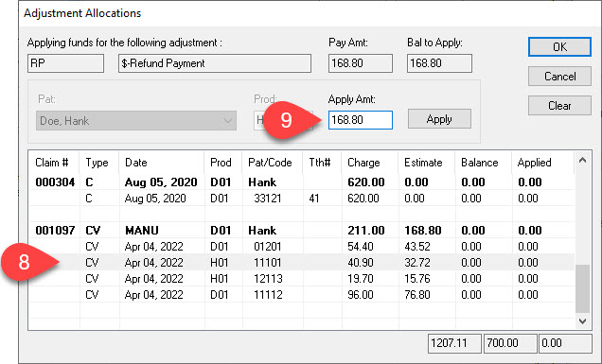Click the 43.52 estimate cell
This screenshot has width=602, height=364.
click(416, 246)
